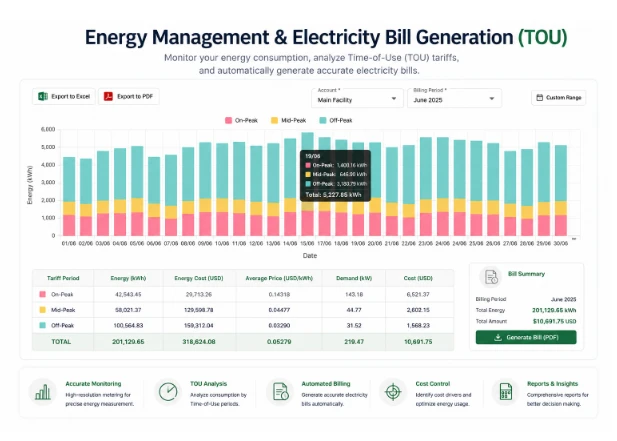
Task: Click the TOU Analysis heading
Action: pos(209,384)
